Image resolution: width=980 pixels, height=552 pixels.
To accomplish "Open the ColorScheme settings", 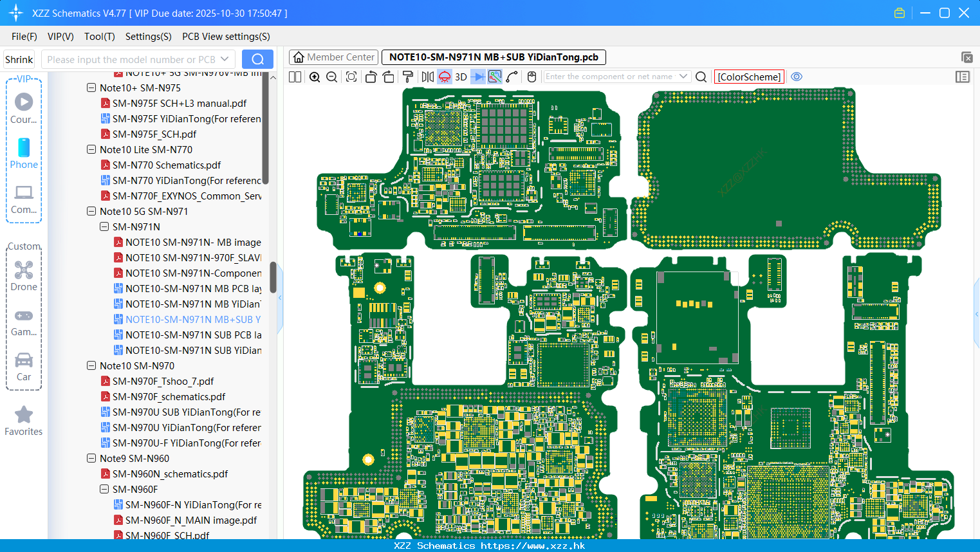I will pyautogui.click(x=749, y=77).
